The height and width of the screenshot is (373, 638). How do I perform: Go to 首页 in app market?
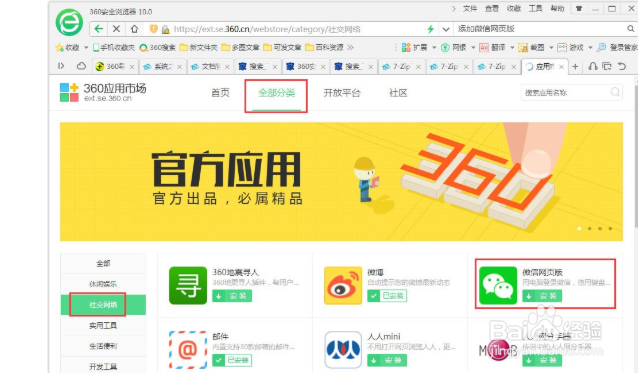tap(220, 93)
